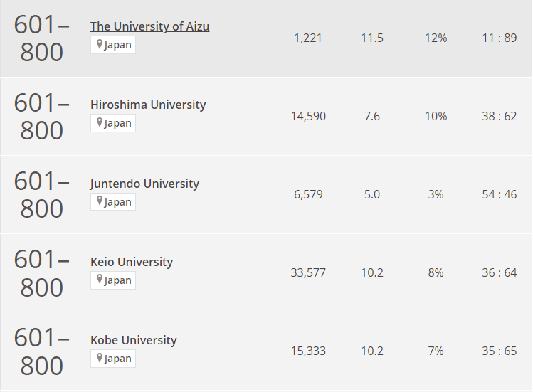Screen dimensions: 533x392
Task: Open Keio University page
Action: pos(132,262)
